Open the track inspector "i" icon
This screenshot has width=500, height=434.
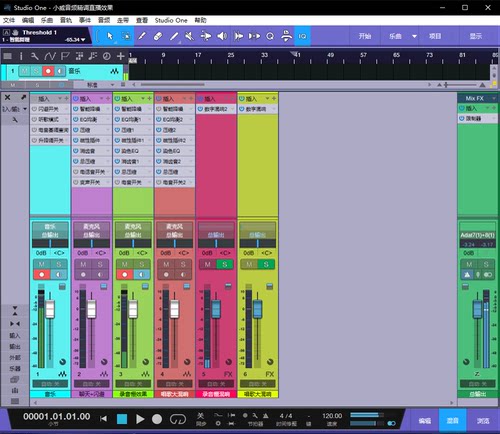[x=21, y=56]
